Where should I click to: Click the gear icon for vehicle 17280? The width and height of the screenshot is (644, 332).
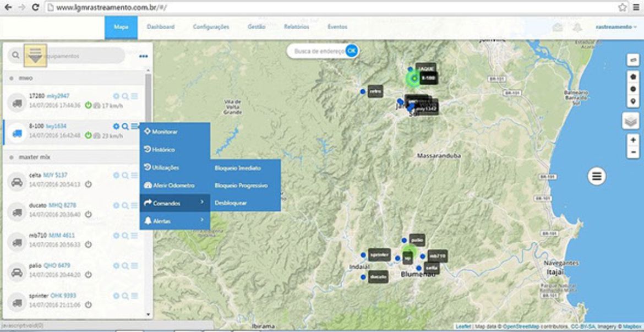(116, 96)
